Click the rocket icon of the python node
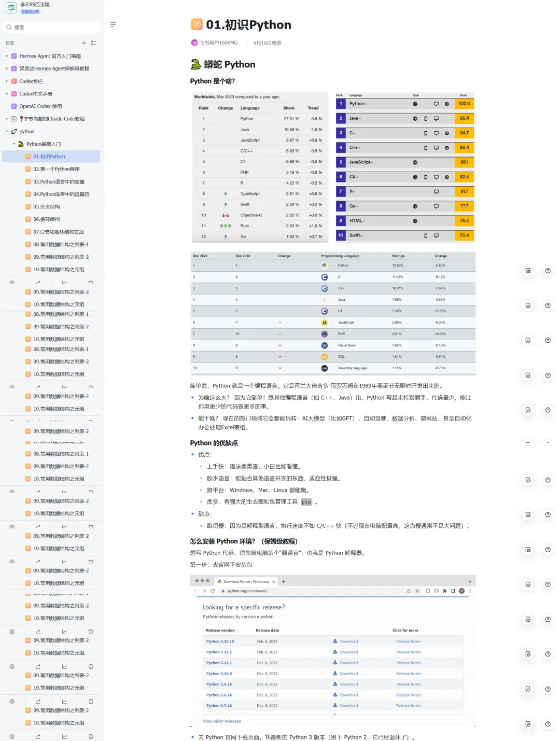This screenshot has width=560, height=741. pyautogui.click(x=14, y=132)
